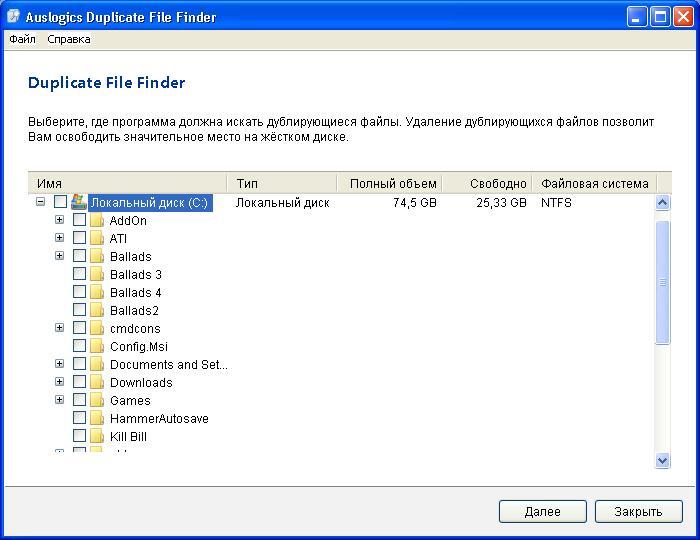Enable the Ballads folder checkbox
This screenshot has height=540, width=700.
coord(79,256)
